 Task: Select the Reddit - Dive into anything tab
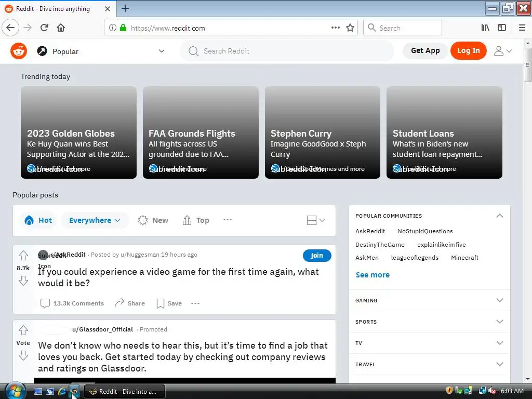(53, 9)
